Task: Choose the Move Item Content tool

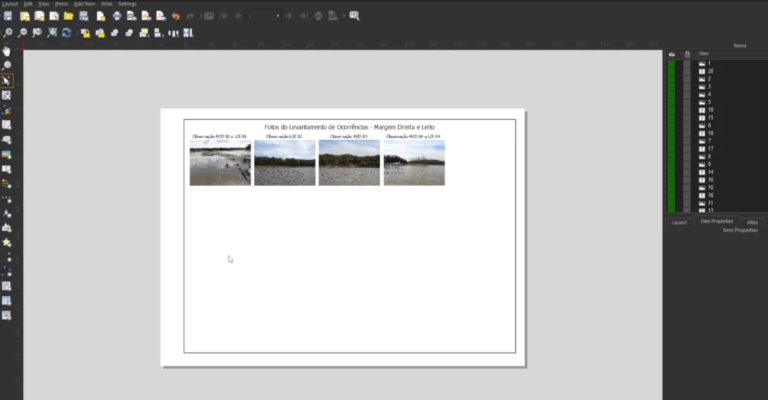Action: coord(6,95)
